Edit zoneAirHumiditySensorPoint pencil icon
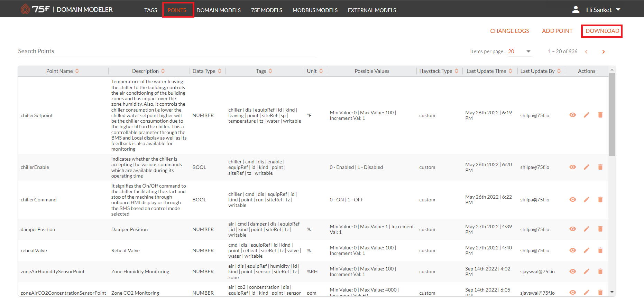Viewport: 644px width, 305px height. click(x=587, y=271)
